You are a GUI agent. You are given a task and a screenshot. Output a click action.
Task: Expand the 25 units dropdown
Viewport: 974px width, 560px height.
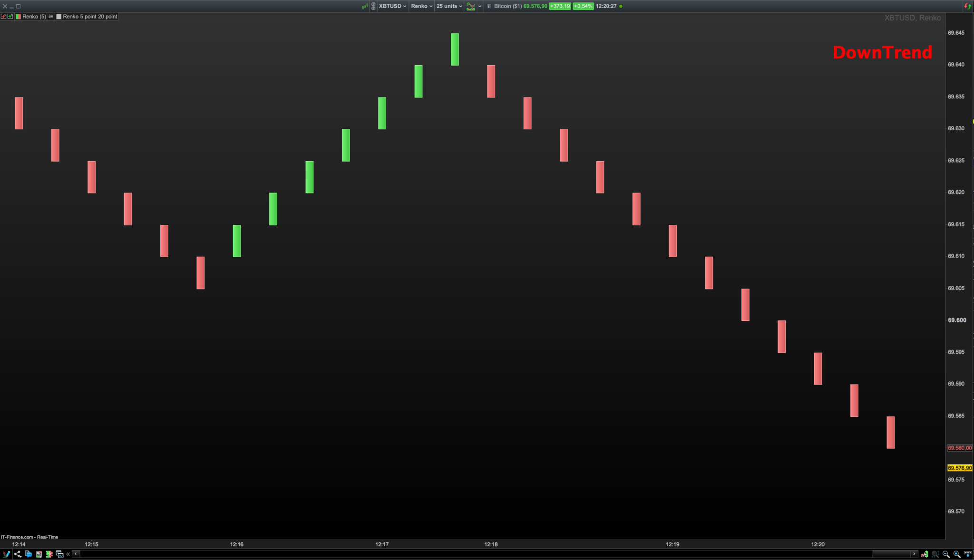click(449, 6)
